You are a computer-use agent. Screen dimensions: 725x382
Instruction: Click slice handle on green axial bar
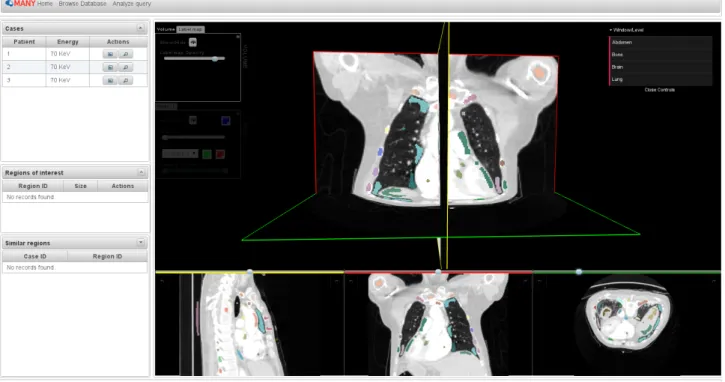(x=579, y=272)
